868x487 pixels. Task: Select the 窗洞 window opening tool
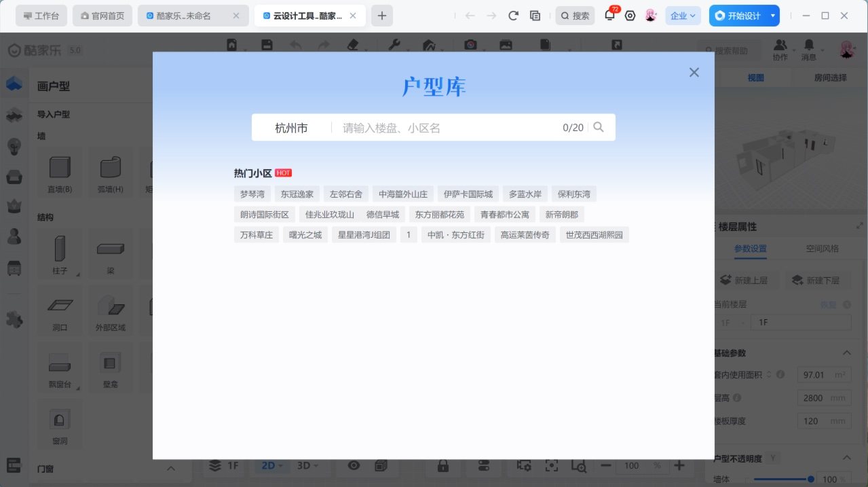(60, 425)
